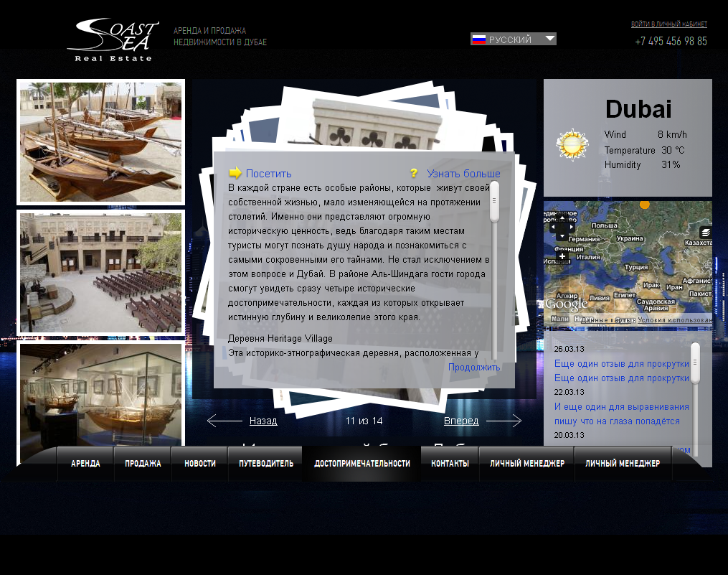Go forward with Вперед link
This screenshot has width=728, height=575.
click(x=461, y=421)
